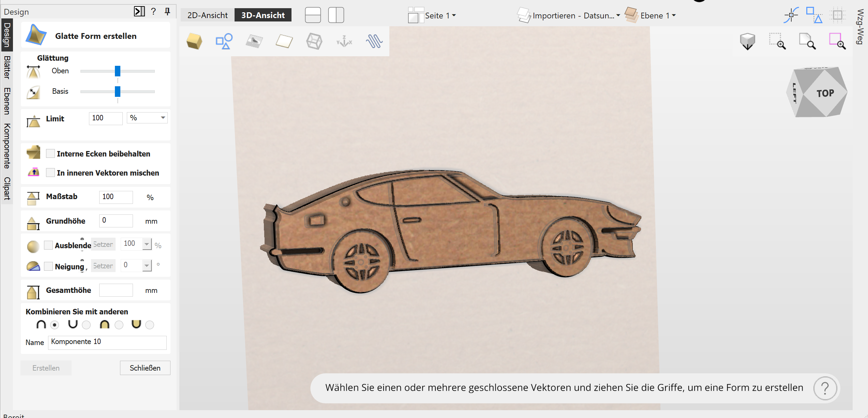Click the zoom page magnifier icon
868x418 pixels.
[807, 41]
